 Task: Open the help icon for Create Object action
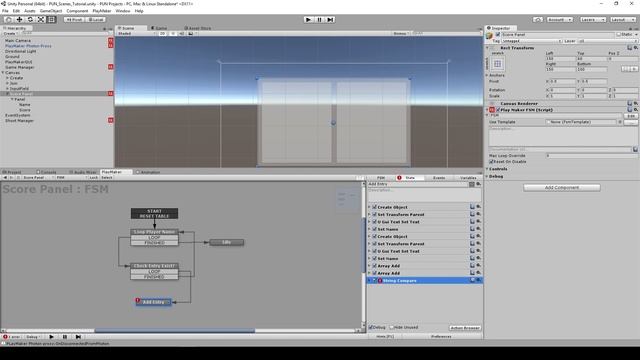(473, 207)
